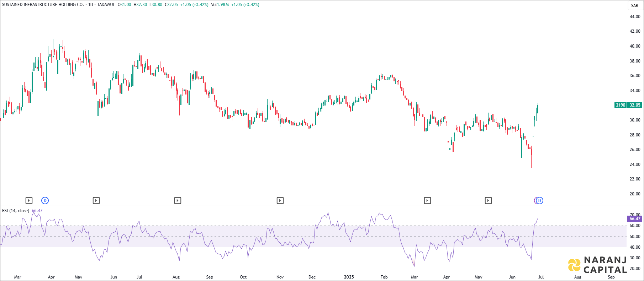Click the 24.00 price axis label
The image size is (644, 281).
[x=635, y=164]
